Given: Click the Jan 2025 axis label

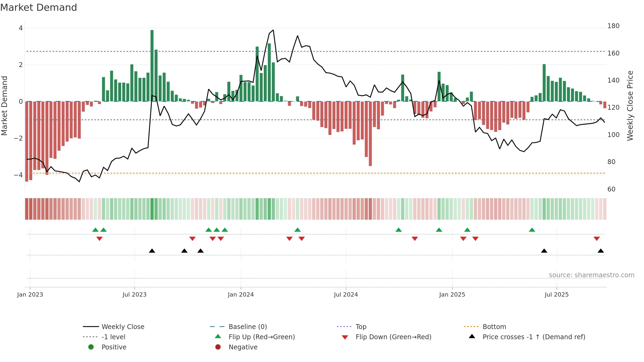Looking at the screenshot, I should (x=452, y=294).
